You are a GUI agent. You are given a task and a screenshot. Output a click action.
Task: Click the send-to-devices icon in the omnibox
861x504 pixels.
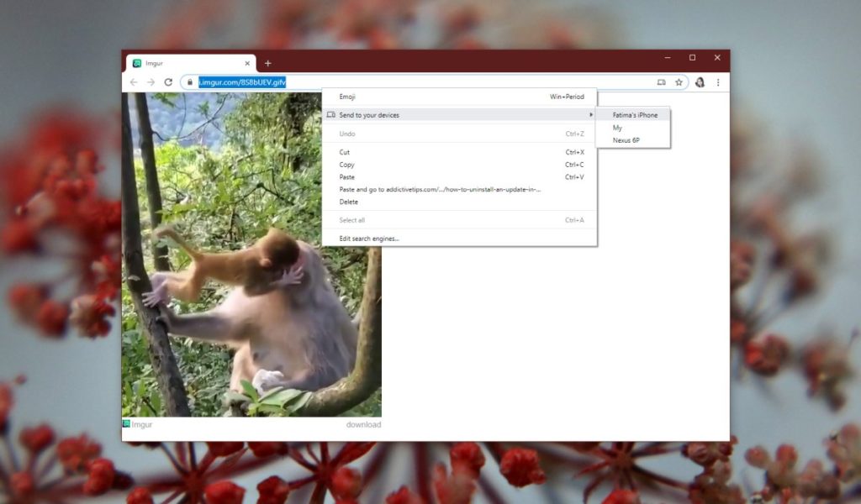[660, 81]
